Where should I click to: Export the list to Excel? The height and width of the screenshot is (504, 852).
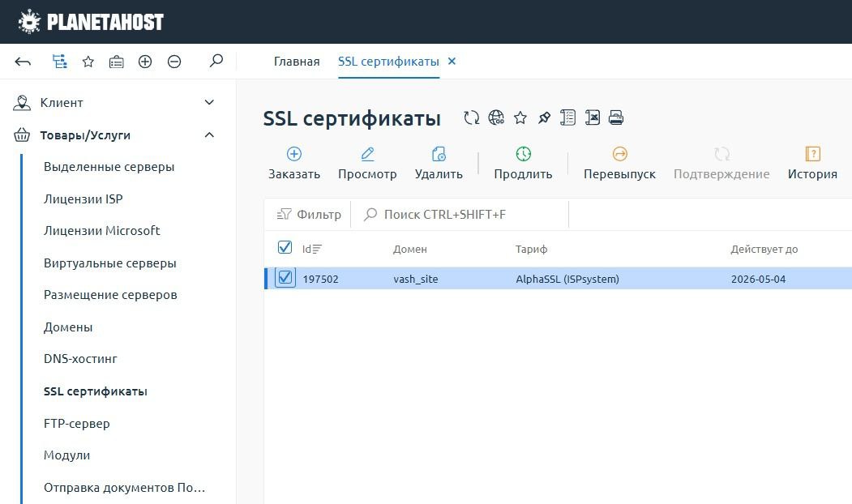click(x=591, y=117)
